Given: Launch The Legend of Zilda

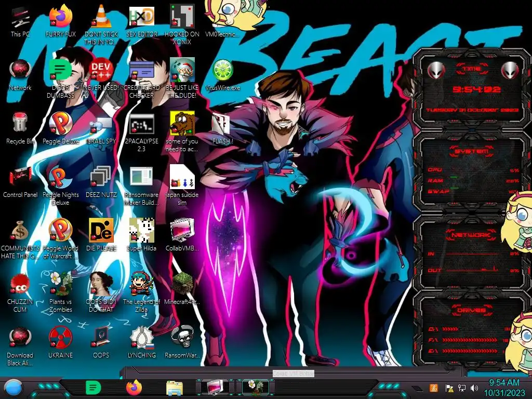Looking at the screenshot, I should coord(141,284).
